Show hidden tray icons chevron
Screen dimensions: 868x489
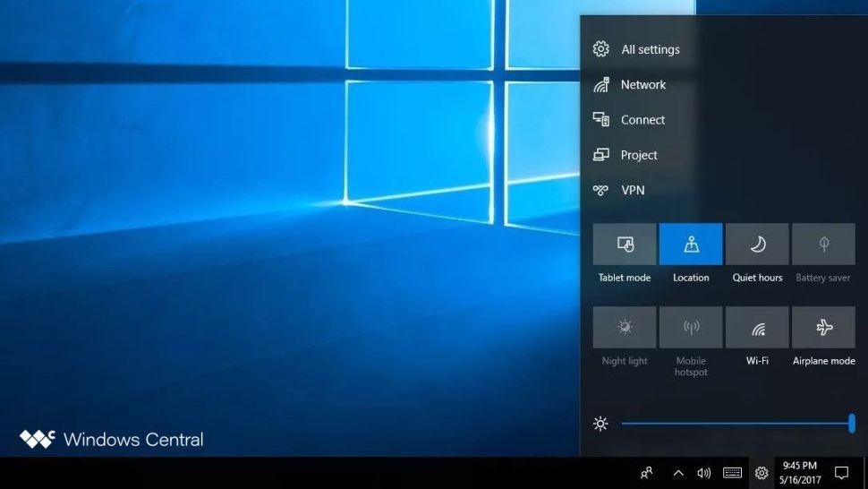point(678,473)
